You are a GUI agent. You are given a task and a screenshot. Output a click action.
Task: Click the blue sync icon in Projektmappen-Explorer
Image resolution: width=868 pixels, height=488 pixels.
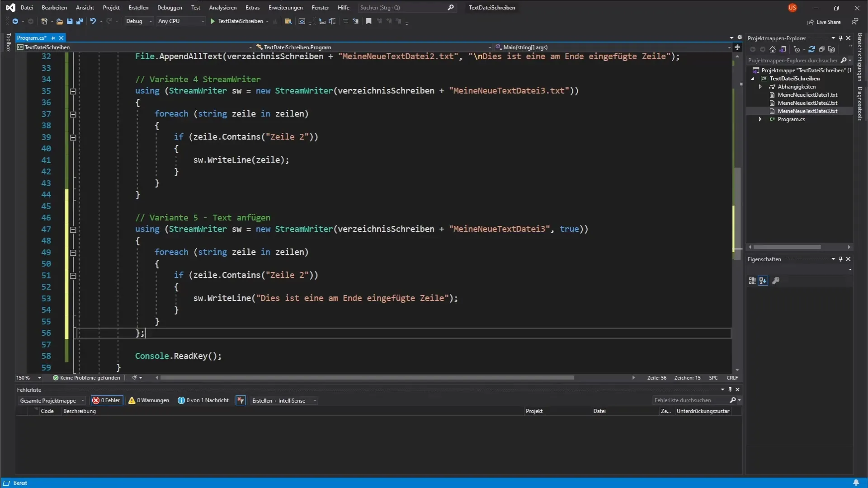[x=811, y=50]
